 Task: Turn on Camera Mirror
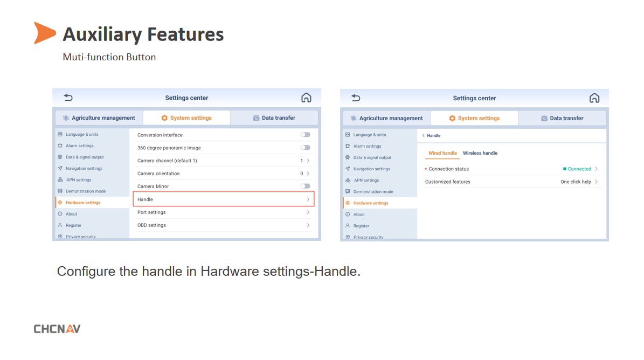coord(305,185)
